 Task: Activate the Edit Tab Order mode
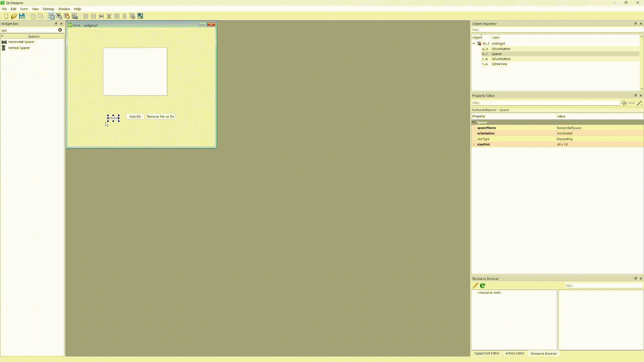pyautogui.click(x=74, y=16)
